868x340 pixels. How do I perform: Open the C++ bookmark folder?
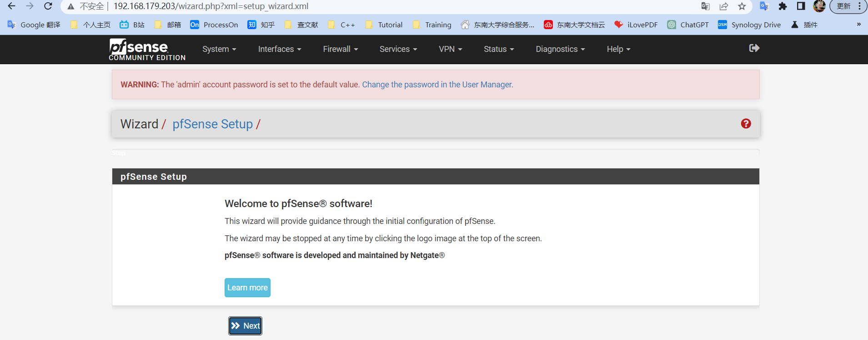click(341, 25)
